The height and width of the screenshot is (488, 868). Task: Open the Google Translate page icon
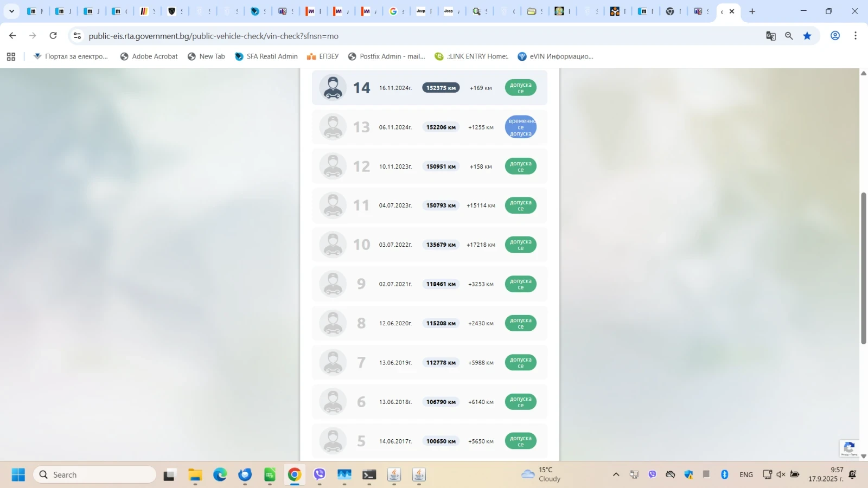point(770,36)
